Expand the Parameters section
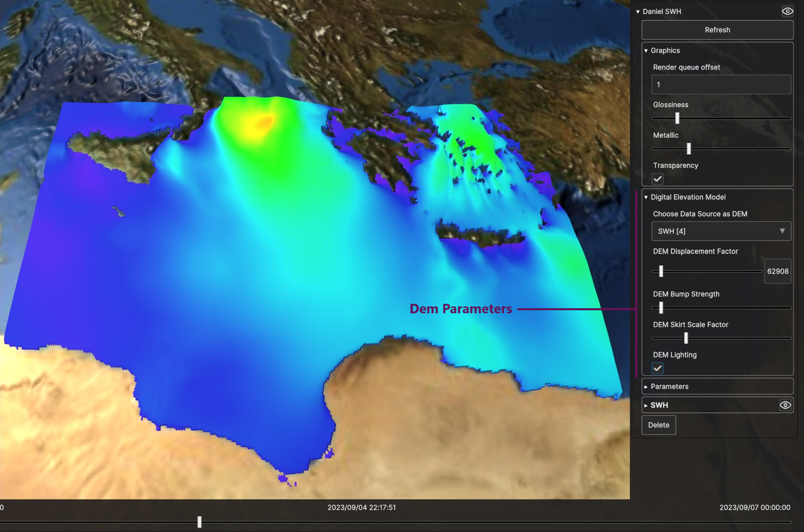The height and width of the screenshot is (532, 804). [x=646, y=387]
